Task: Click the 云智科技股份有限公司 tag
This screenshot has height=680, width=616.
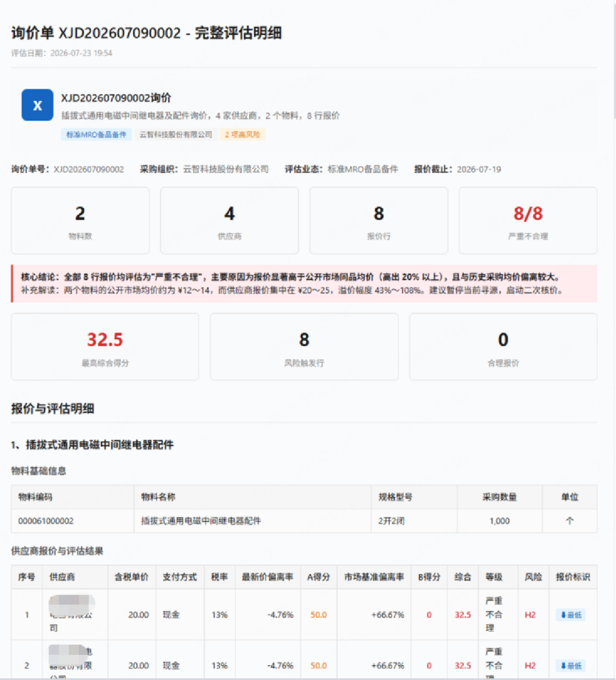Action: point(176,135)
